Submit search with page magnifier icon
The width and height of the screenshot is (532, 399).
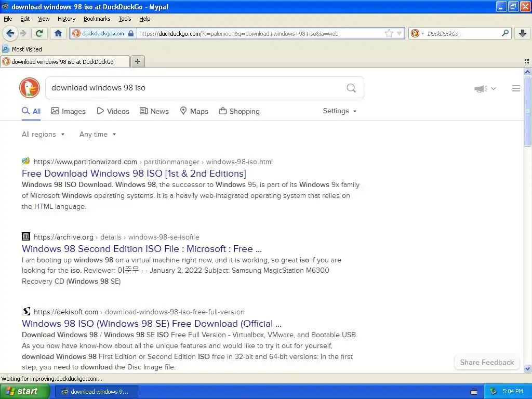click(x=351, y=88)
